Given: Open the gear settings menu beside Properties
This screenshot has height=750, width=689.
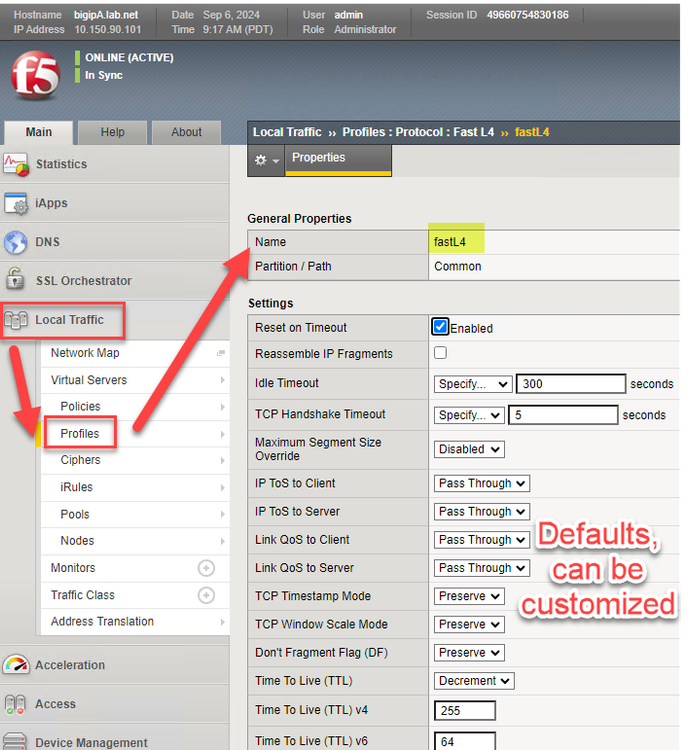Looking at the screenshot, I should coord(266,160).
